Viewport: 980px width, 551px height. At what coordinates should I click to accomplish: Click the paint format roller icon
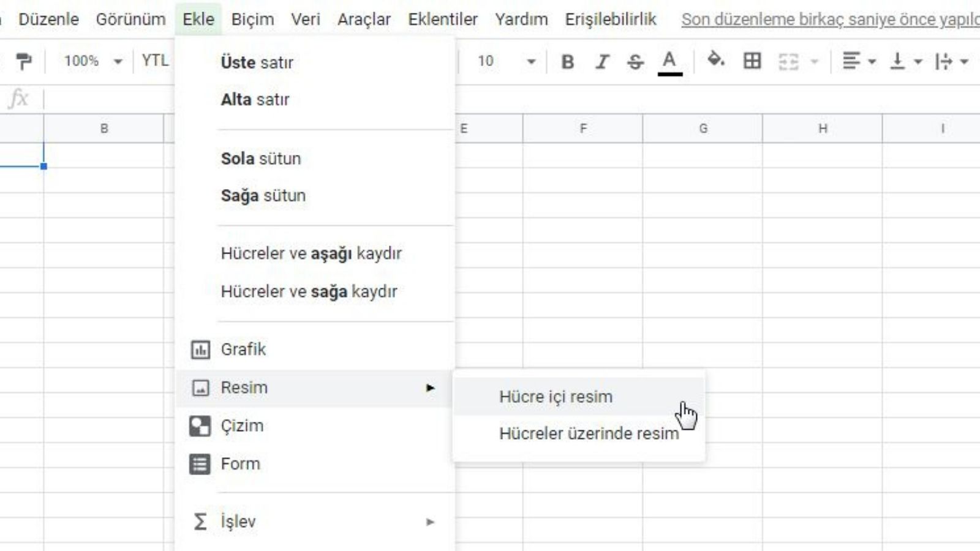[x=24, y=61]
